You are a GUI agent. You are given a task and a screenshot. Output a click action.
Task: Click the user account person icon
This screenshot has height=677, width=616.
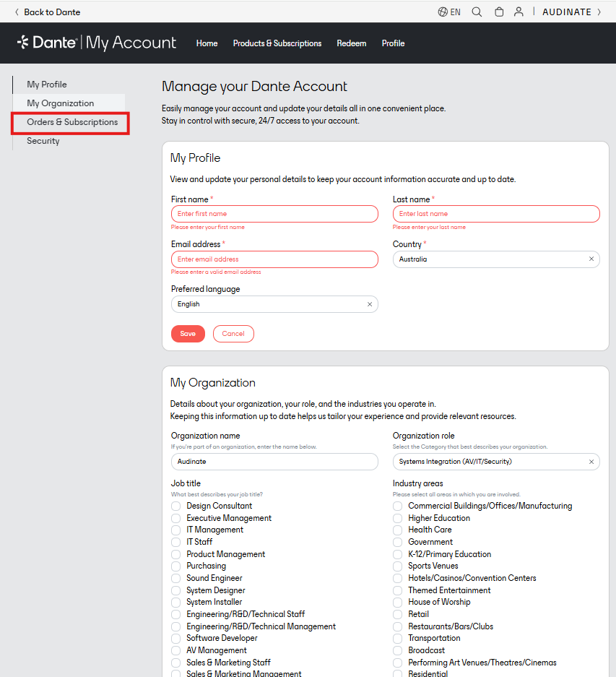pos(519,12)
